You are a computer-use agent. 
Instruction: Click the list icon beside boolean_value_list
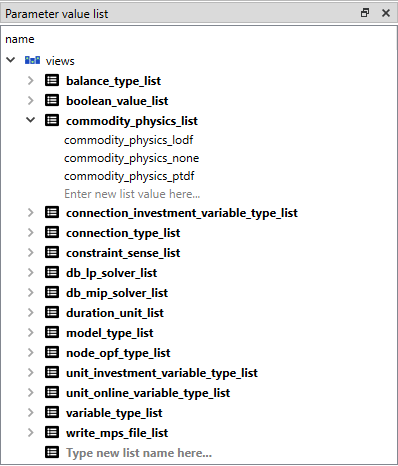coord(52,100)
